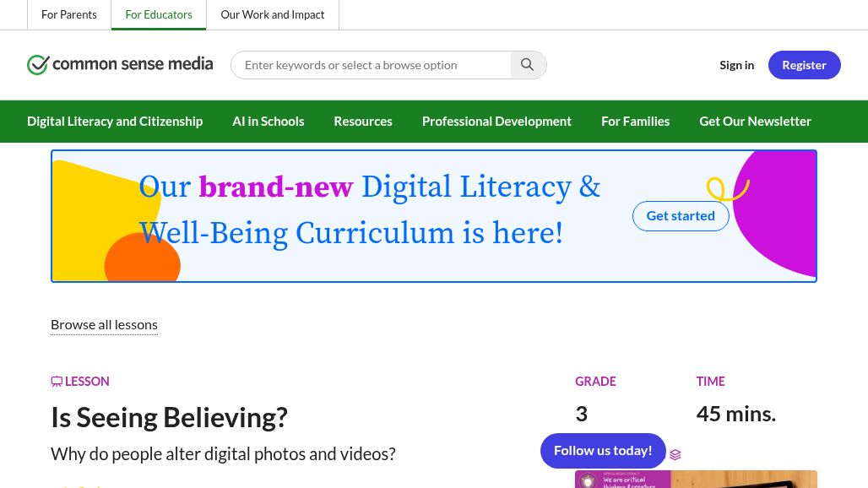
Task: Click the lesson slide thumbnail preview
Action: (696, 479)
